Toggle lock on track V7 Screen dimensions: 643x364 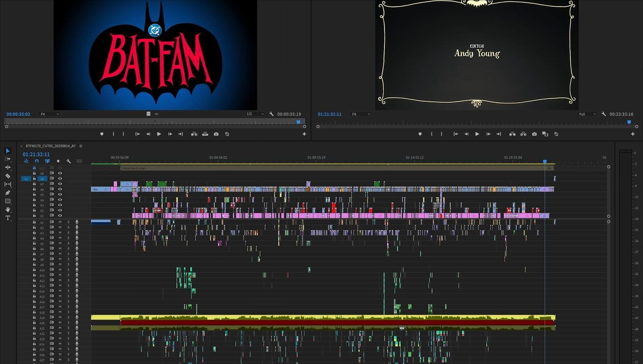[x=34, y=184]
